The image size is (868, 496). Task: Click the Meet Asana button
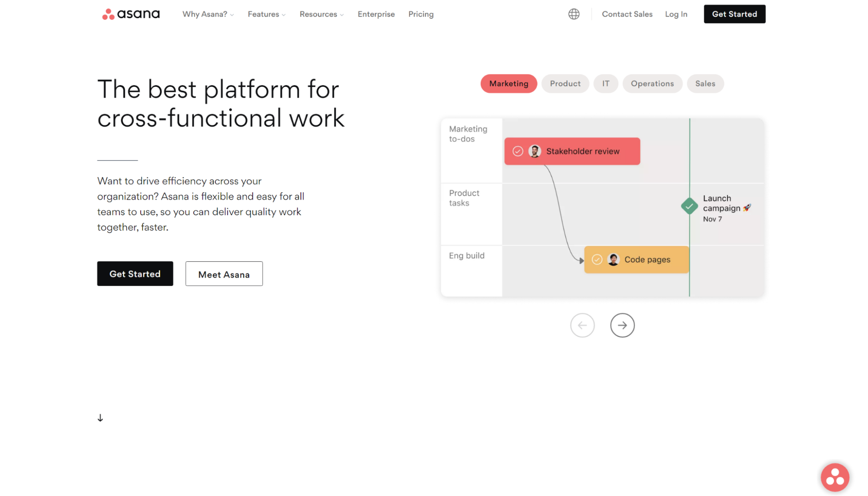click(224, 273)
